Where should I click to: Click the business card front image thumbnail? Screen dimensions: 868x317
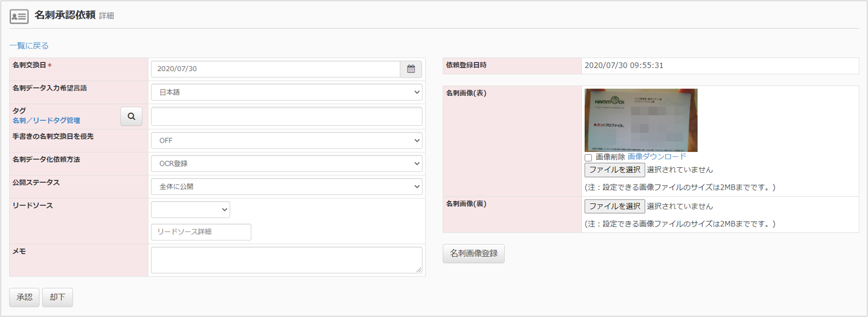[x=641, y=120]
